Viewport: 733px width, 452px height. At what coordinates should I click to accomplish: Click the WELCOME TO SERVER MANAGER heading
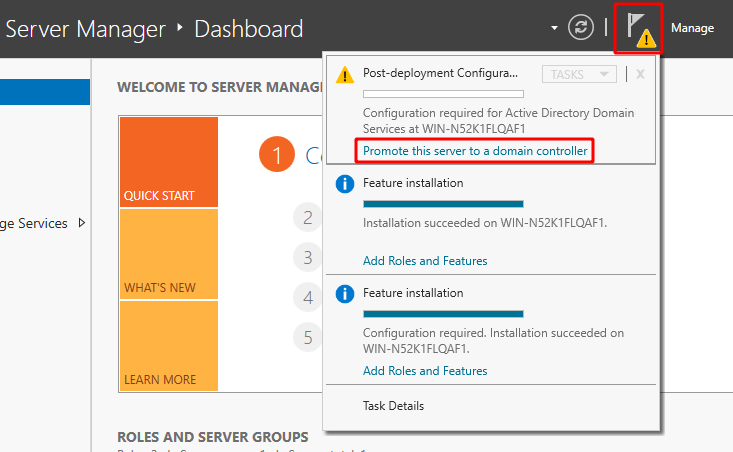pos(220,87)
